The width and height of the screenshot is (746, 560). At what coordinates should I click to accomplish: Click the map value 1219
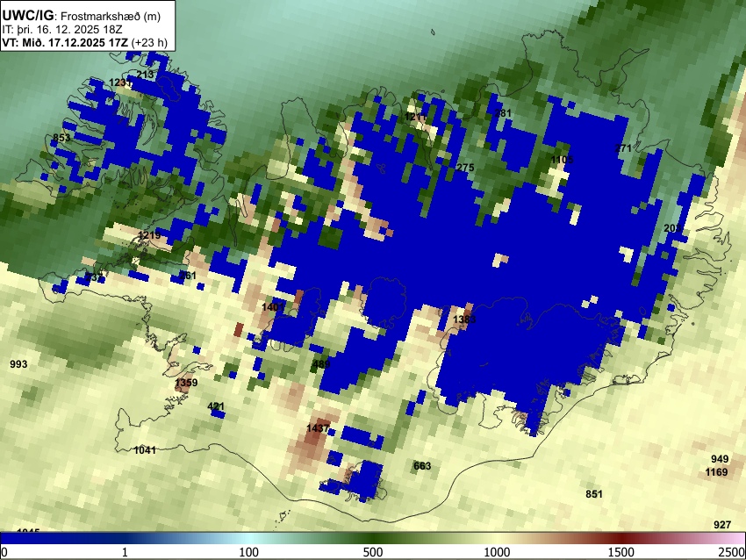[149, 235]
